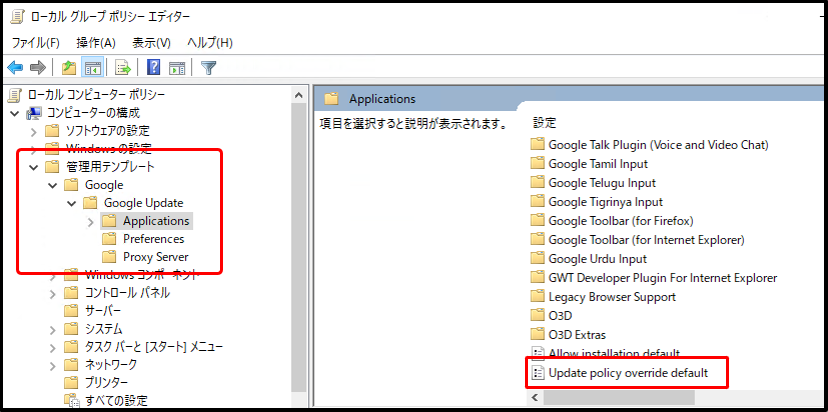
Task: Select Google Toolbar (for Firefox)
Action: pyautogui.click(x=621, y=221)
